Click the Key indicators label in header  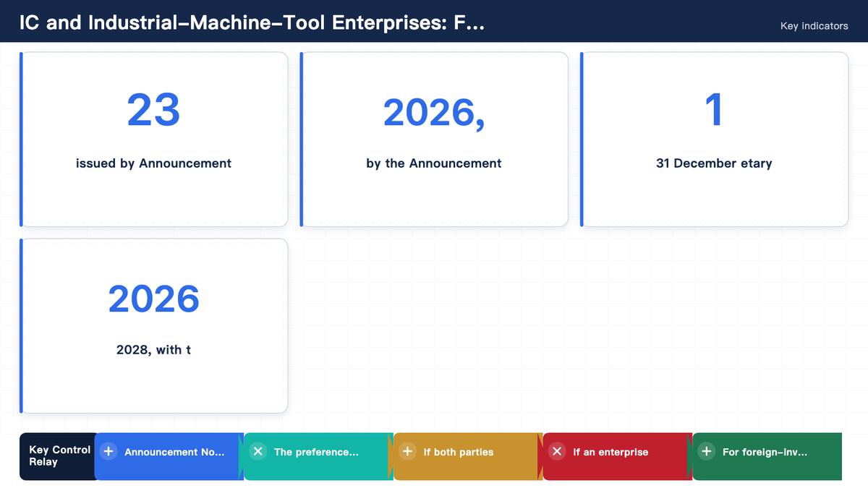814,26
